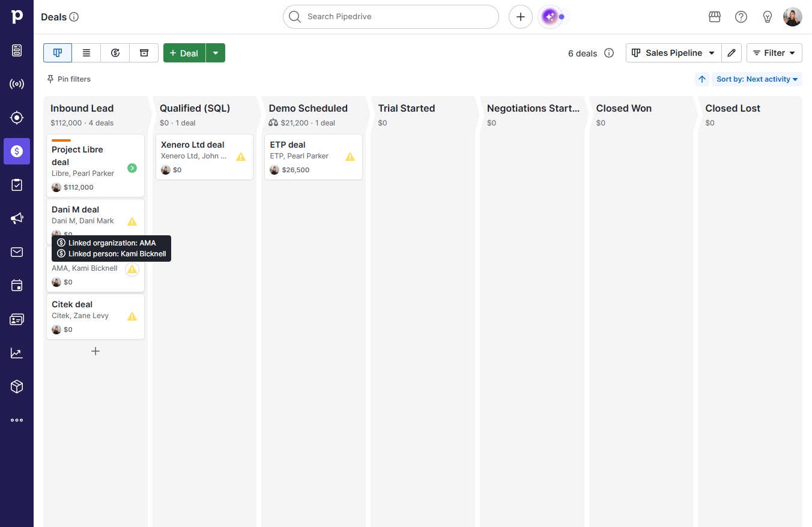Open the user profile avatar menu
The width and height of the screenshot is (812, 527).
[793, 17]
